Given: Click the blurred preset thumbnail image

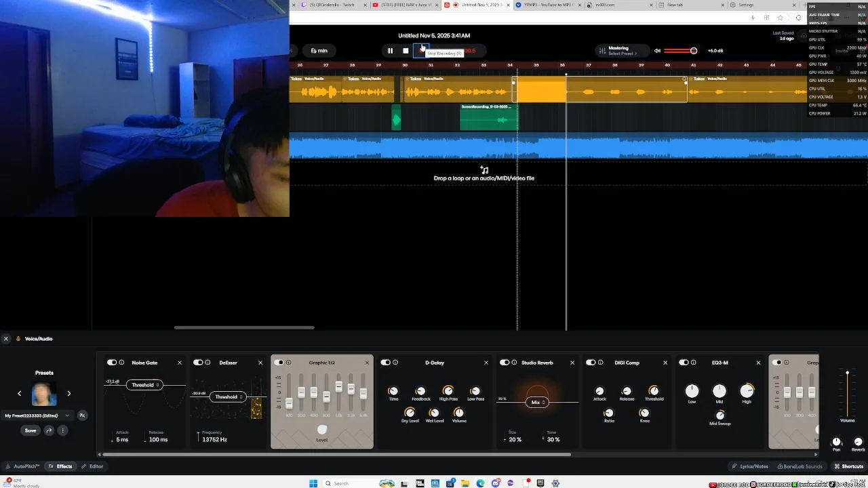Looking at the screenshot, I should (44, 393).
